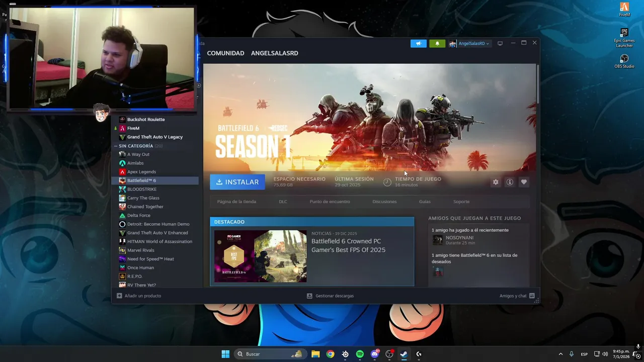Click the ESP language indicator
The height and width of the screenshot is (362, 644).
coord(584,354)
